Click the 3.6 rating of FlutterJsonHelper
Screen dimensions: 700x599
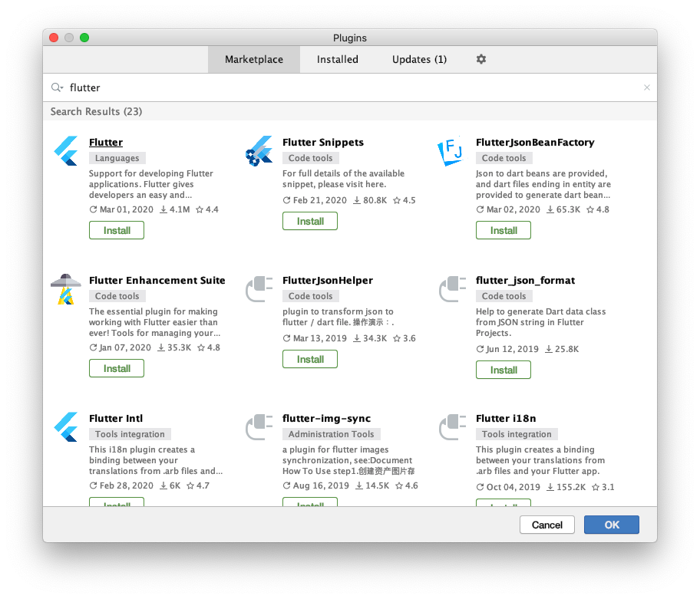404,338
